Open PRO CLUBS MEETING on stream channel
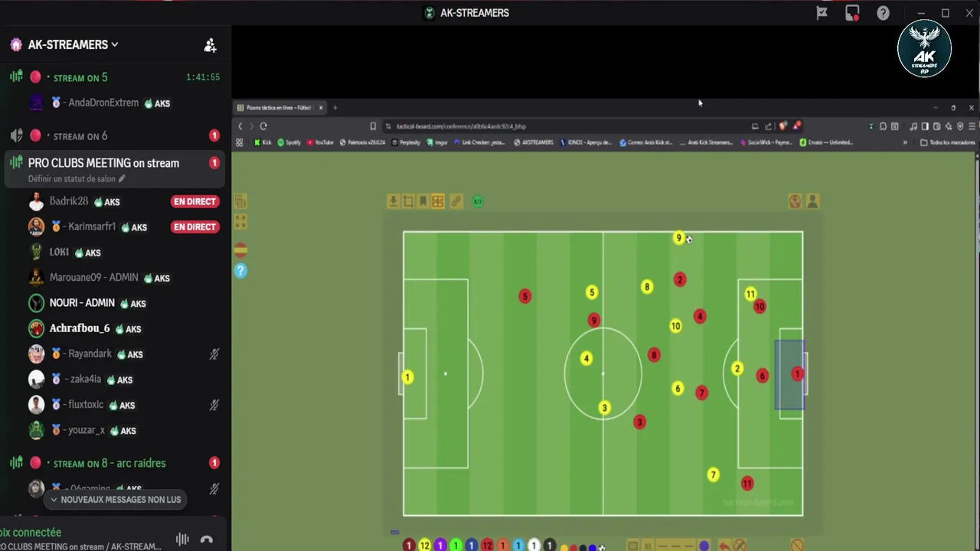 [x=103, y=163]
